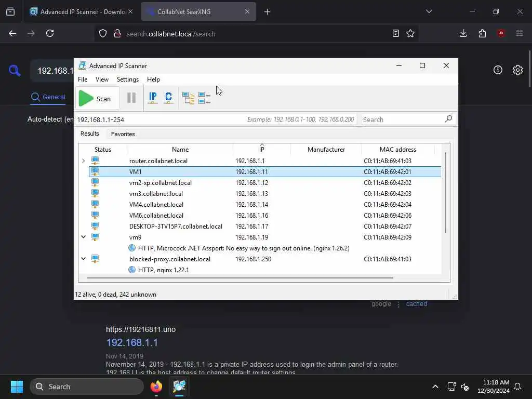532x399 pixels.
Task: Click computer icon of VM1 row
Action: pyautogui.click(x=95, y=171)
